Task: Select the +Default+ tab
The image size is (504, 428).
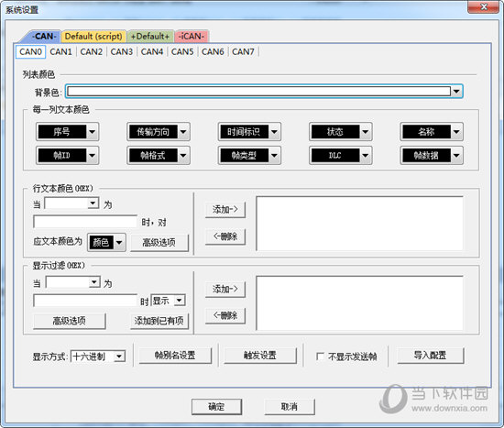Action: click(x=150, y=37)
